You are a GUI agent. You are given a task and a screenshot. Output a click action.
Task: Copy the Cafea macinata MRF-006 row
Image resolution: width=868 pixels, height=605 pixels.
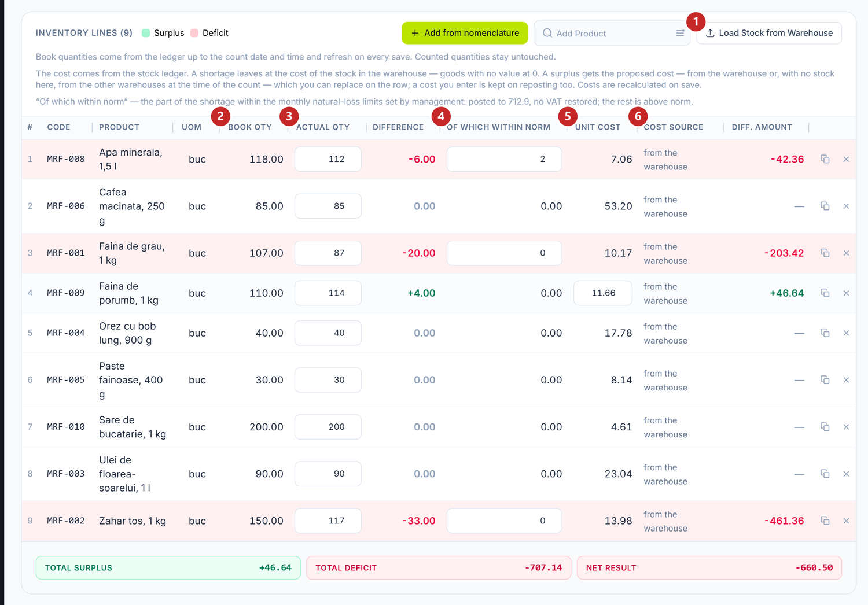(825, 206)
